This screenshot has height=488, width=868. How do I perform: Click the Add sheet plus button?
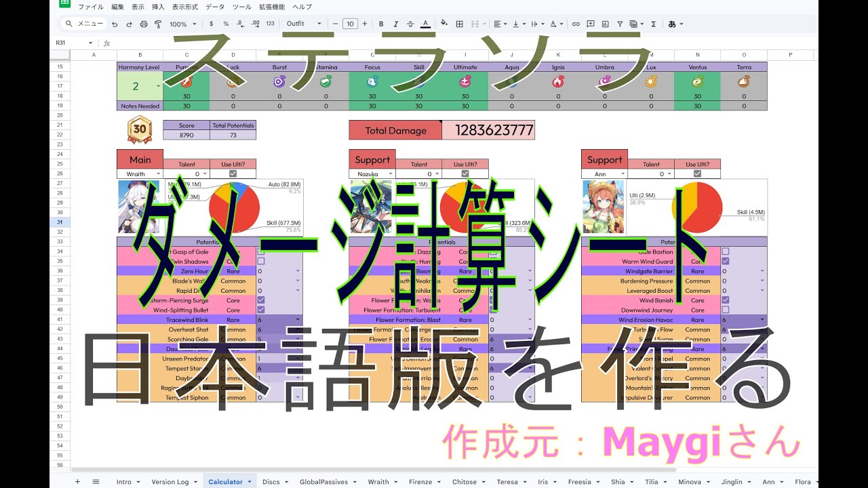[x=77, y=482]
